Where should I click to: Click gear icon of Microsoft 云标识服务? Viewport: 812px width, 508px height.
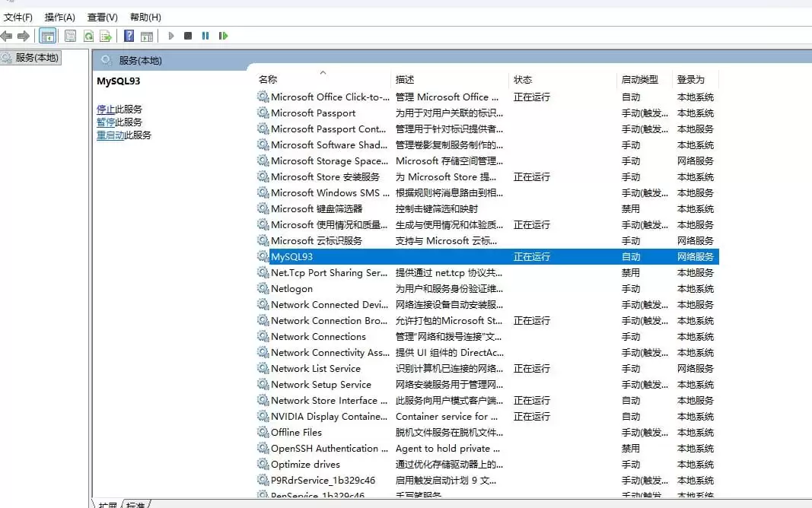[263, 240]
